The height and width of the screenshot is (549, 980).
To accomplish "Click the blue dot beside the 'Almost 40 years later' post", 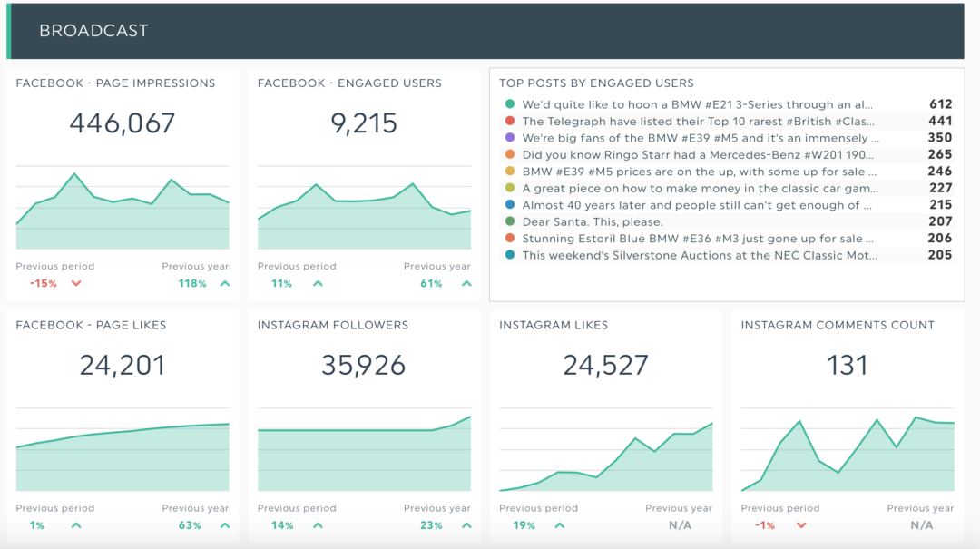I will [x=509, y=204].
